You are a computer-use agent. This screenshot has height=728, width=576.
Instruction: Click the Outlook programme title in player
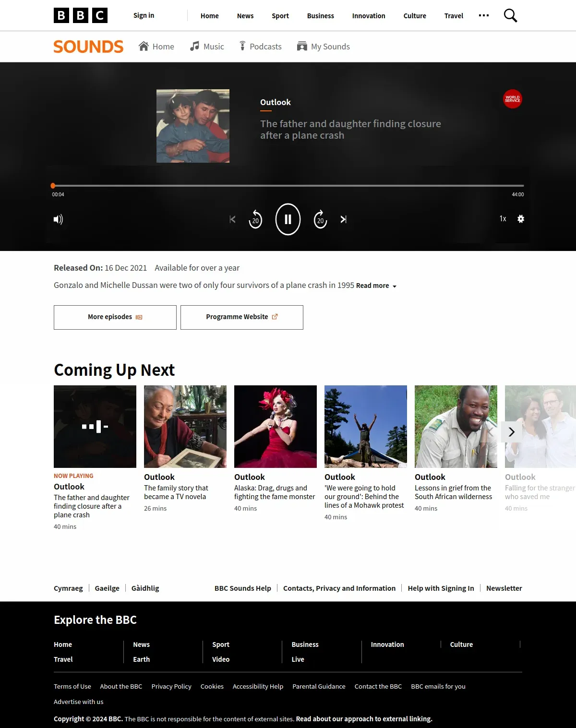point(276,102)
